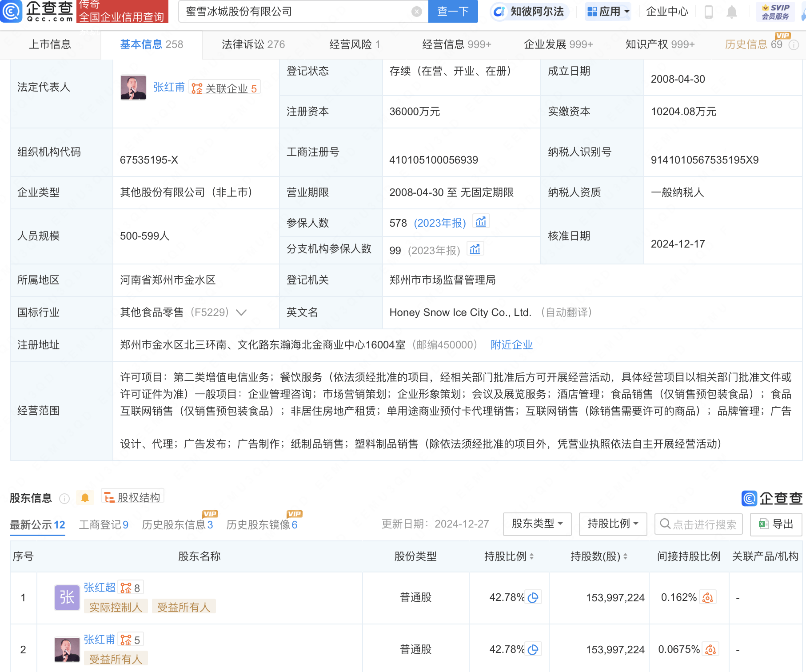Image resolution: width=806 pixels, height=672 pixels.
Task: Click the Qichacha logo icon
Action: coord(12,12)
